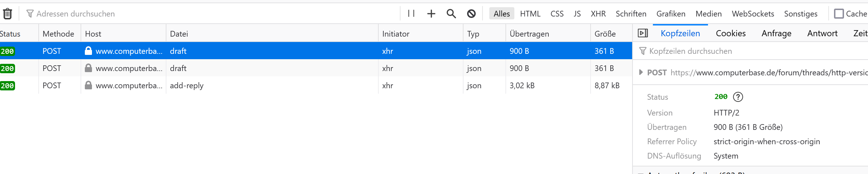
Task: Collapse the details sidebar panel icon
Action: tap(643, 33)
